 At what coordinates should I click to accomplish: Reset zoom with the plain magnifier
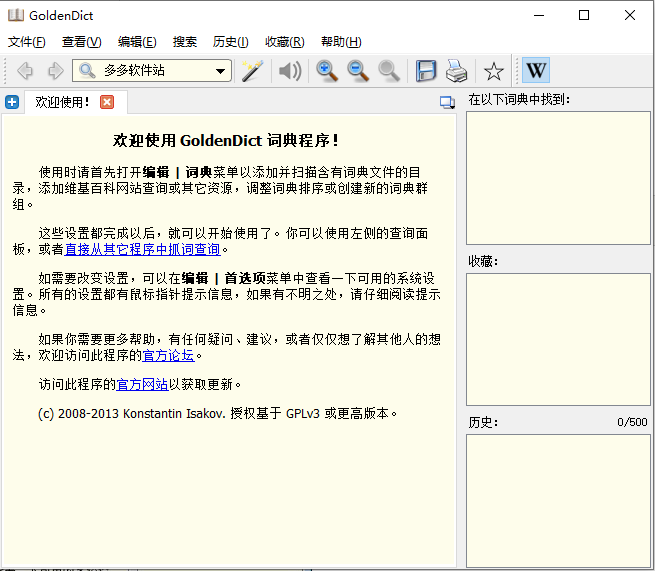coord(389,71)
